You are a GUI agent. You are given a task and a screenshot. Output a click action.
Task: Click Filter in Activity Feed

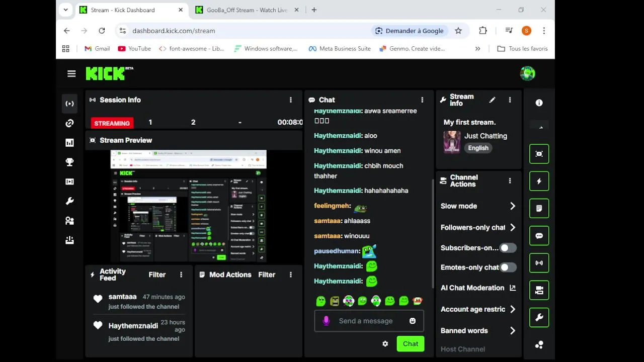point(157,275)
